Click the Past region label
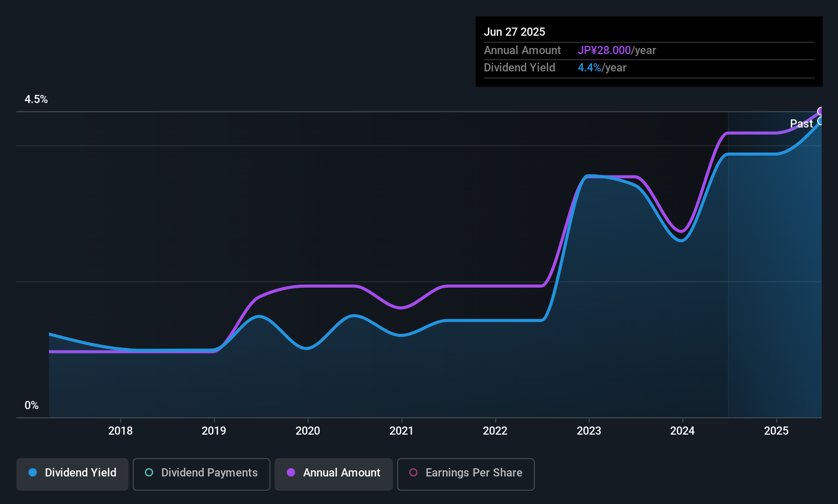The width and height of the screenshot is (838, 504). click(x=801, y=123)
